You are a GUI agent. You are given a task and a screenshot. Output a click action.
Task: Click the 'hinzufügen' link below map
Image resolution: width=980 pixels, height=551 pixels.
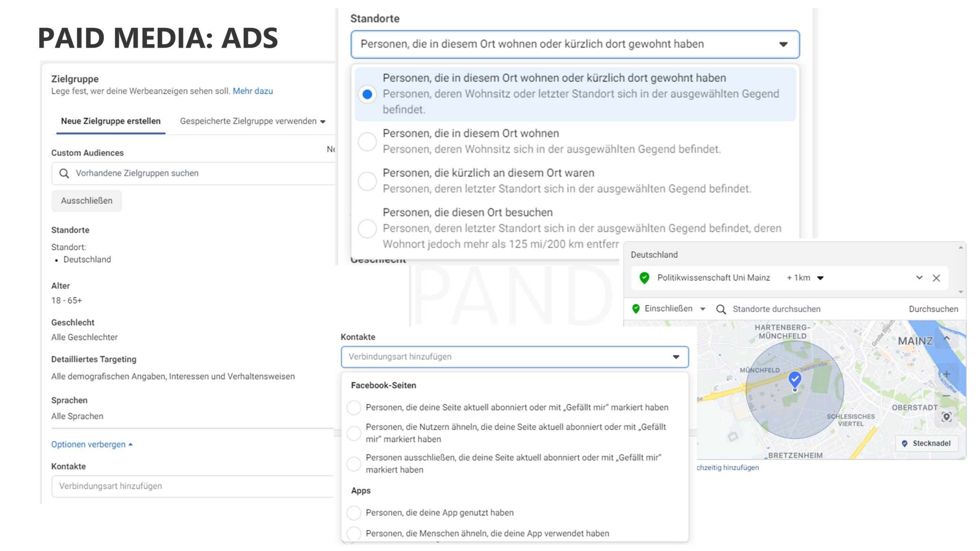point(727,468)
